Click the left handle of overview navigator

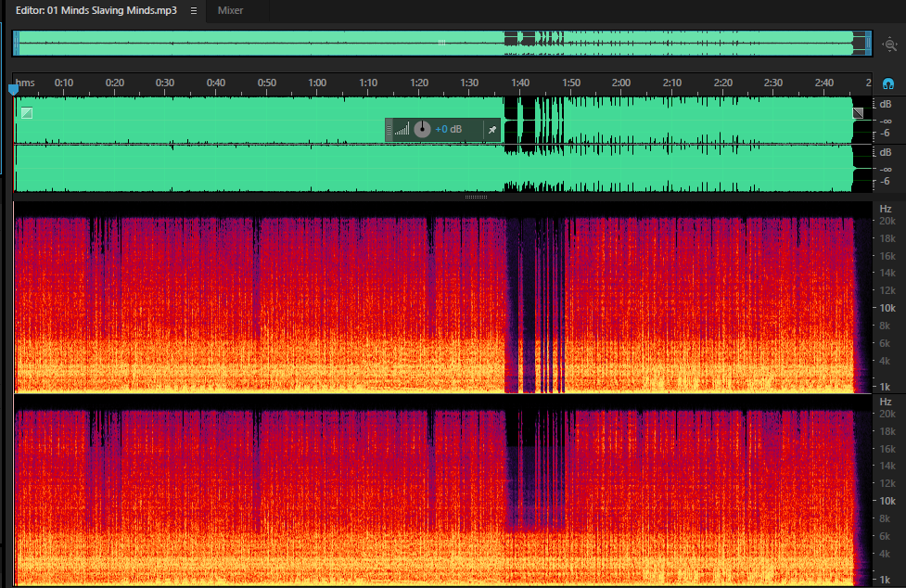16,44
